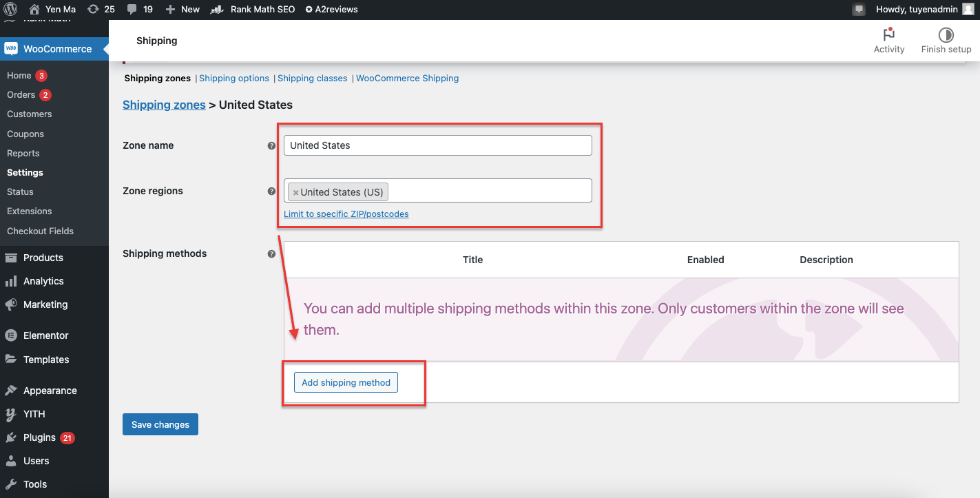The height and width of the screenshot is (498, 980).
Task: Open A2reviews in the admin bar
Action: tap(331, 10)
